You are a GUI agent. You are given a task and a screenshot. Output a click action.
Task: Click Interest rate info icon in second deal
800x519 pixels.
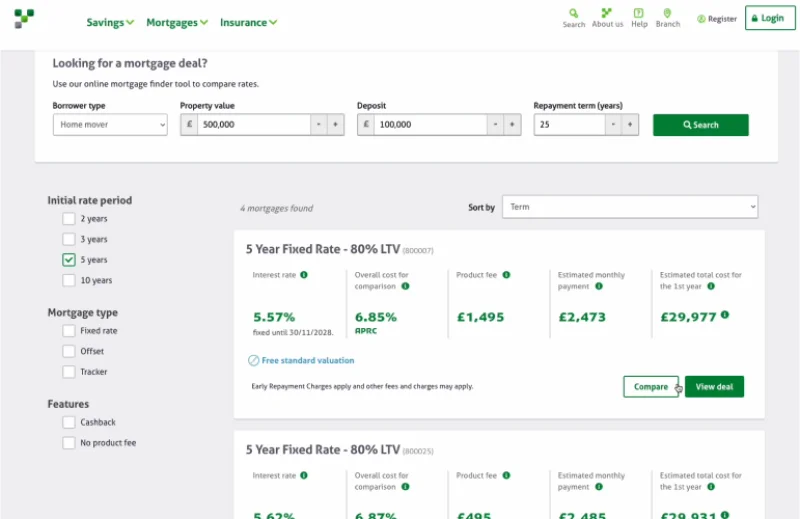tap(304, 475)
